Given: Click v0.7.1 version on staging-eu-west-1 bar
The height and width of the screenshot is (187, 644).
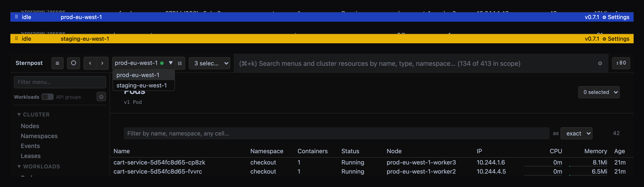Looking at the screenshot, I should coord(592,39).
